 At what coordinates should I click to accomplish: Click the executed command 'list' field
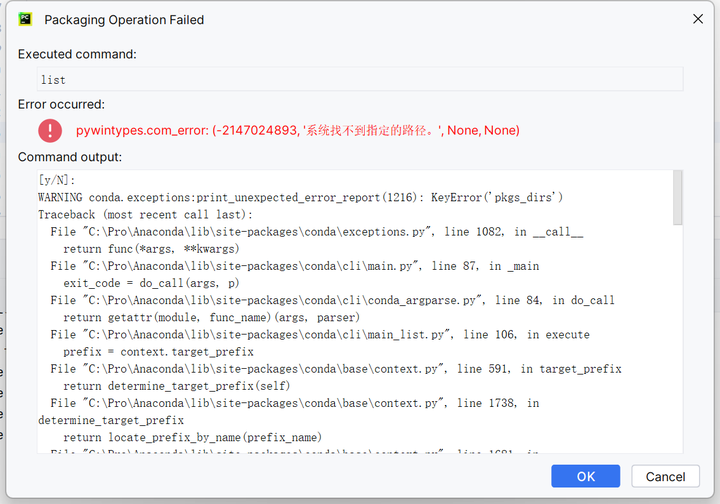tap(360, 79)
